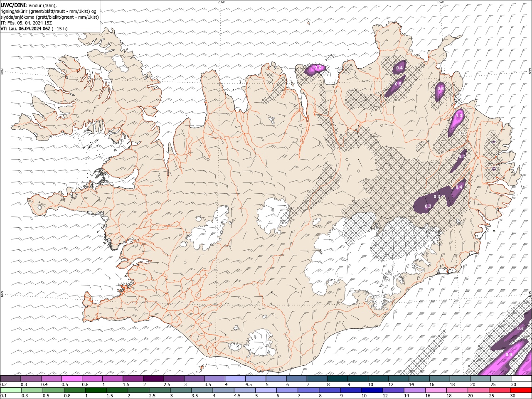Viewport: 532px width, 399px height.
Task: Select the darkest green swatch labelled 1, lower row
Action: pyautogui.click(x=96, y=390)
